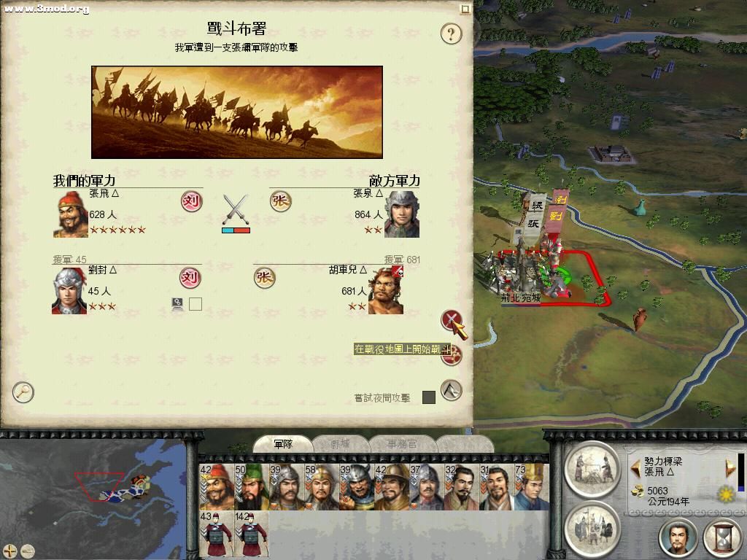Zoom in minimap with plus icon

click(9, 551)
